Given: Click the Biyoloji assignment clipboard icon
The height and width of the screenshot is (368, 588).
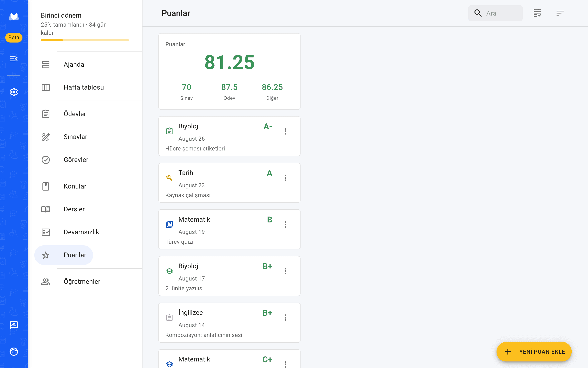Looking at the screenshot, I should (x=169, y=131).
